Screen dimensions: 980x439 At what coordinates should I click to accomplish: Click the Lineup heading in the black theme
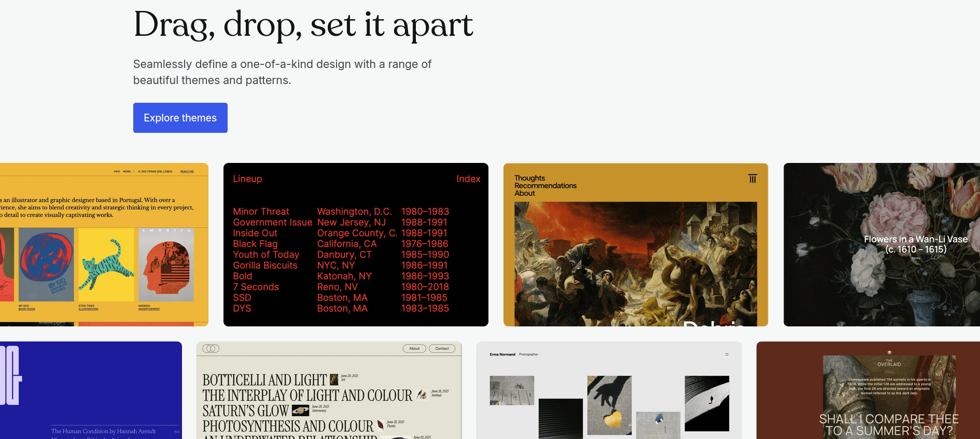[247, 179]
